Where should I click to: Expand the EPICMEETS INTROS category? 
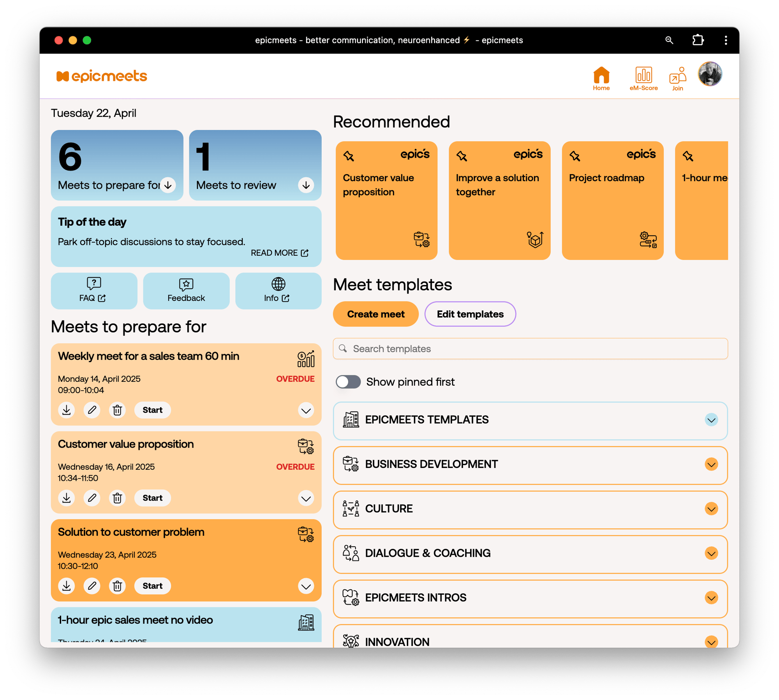coord(711,598)
